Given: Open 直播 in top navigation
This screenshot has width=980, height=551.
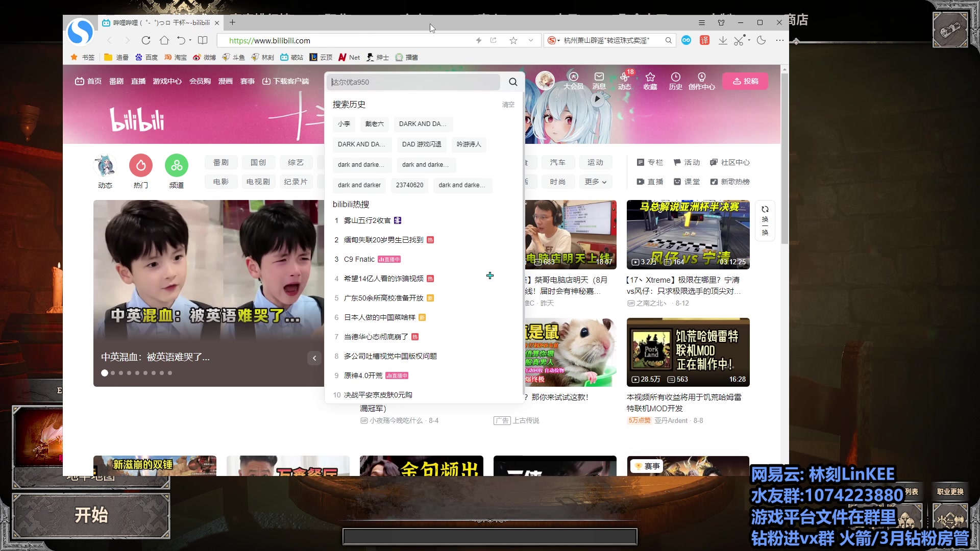Looking at the screenshot, I should point(138,81).
